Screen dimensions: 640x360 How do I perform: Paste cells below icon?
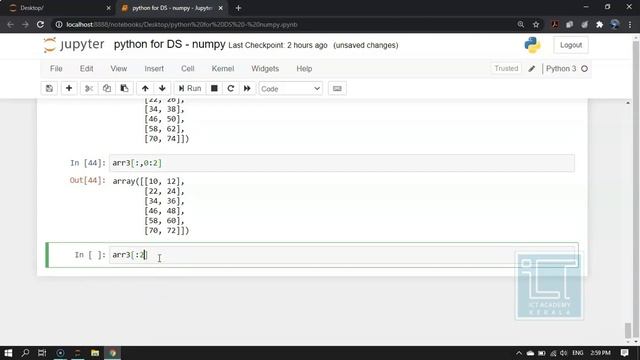(124, 89)
